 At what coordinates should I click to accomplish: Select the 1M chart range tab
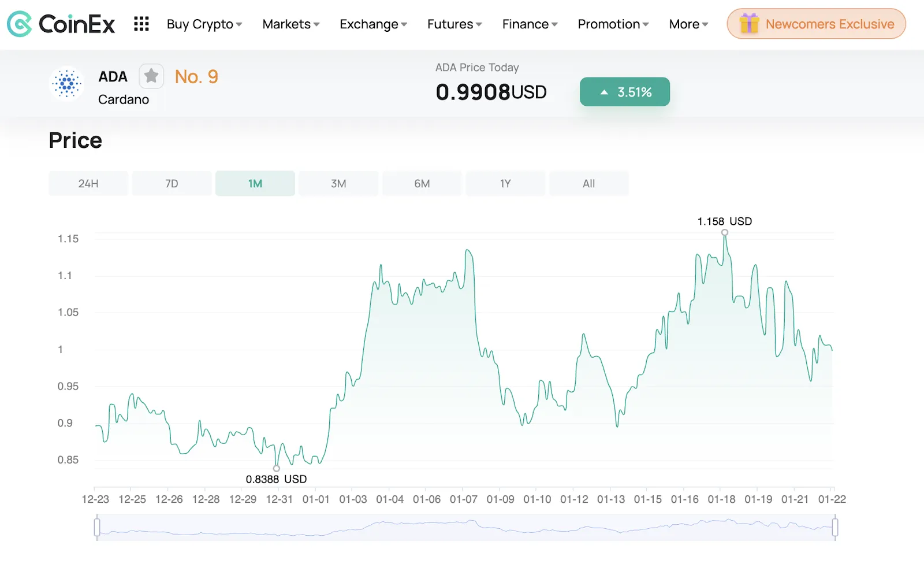coord(255,183)
